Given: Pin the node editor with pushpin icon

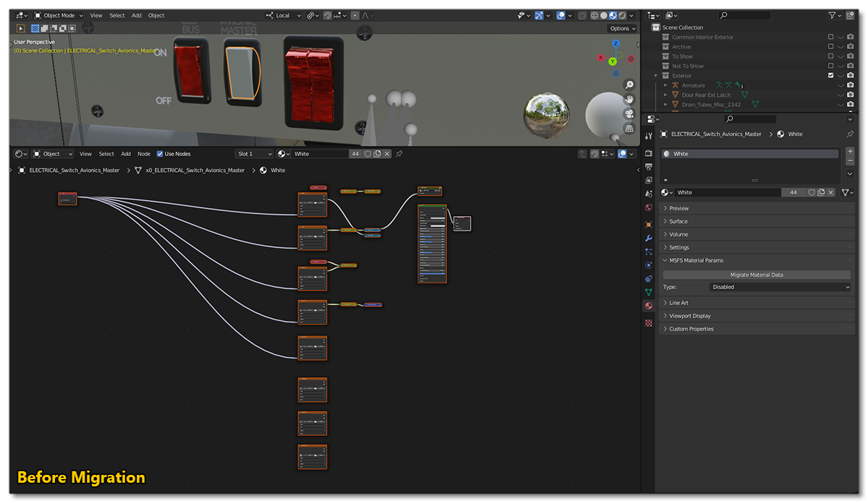Looking at the screenshot, I should (399, 154).
